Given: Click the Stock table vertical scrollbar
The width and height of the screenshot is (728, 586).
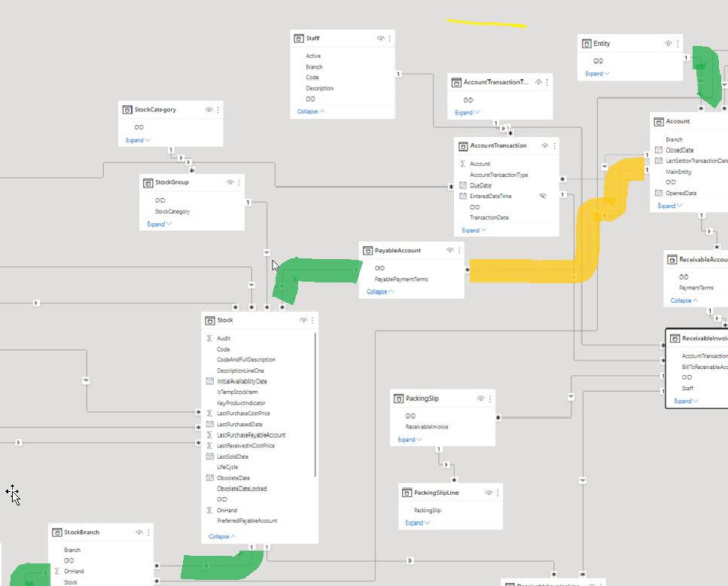Looking at the screenshot, I should click(315, 407).
